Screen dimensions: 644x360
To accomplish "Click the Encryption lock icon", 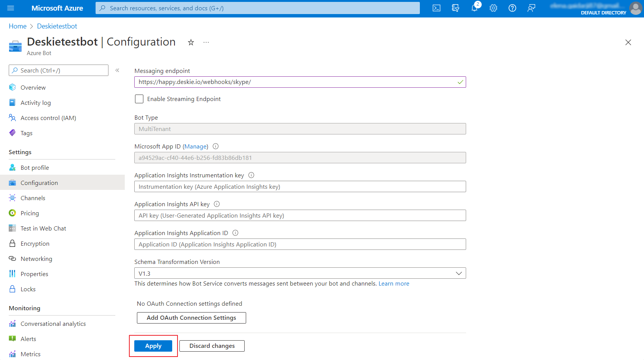I will [13, 243].
